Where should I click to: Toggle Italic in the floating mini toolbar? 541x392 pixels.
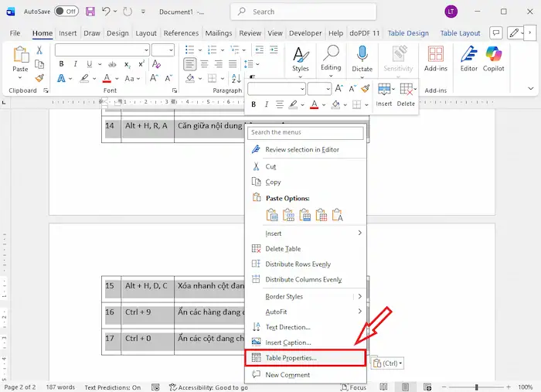[267, 105]
